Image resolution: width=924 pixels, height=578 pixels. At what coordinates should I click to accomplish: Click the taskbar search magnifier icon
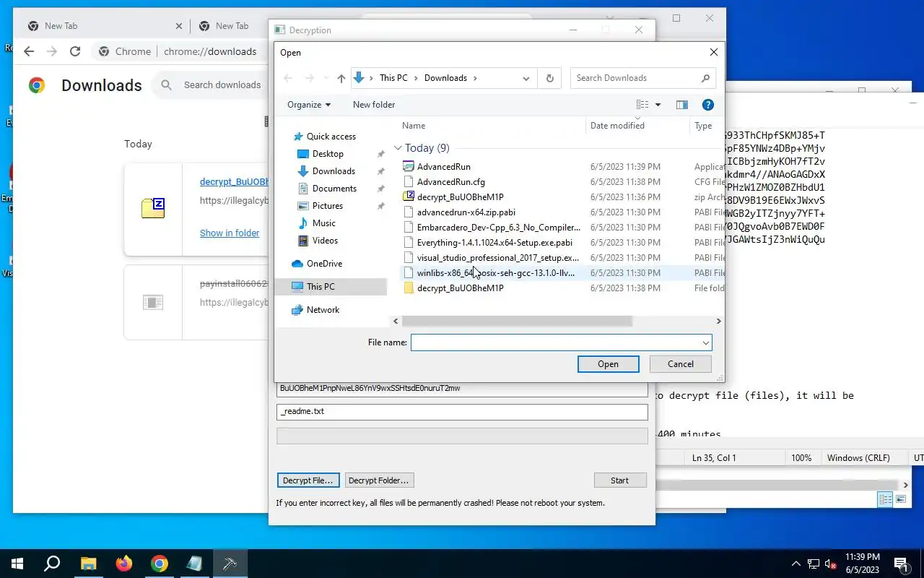point(52,564)
